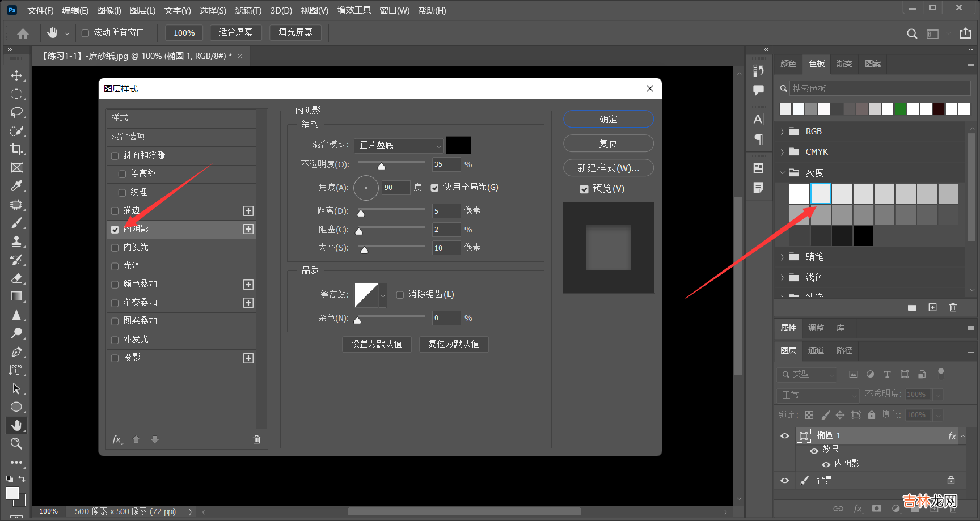
Task: Lock all icon in Layers panel
Action: tap(872, 415)
